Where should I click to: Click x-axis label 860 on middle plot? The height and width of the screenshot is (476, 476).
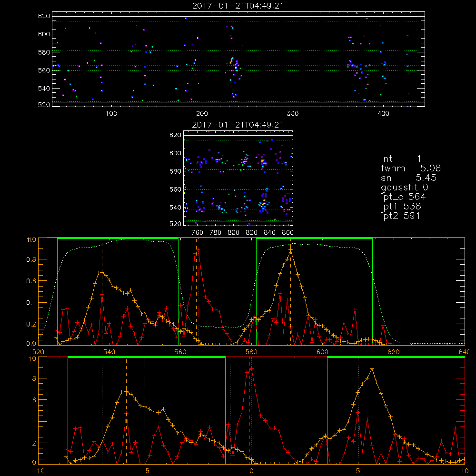coord(288,233)
